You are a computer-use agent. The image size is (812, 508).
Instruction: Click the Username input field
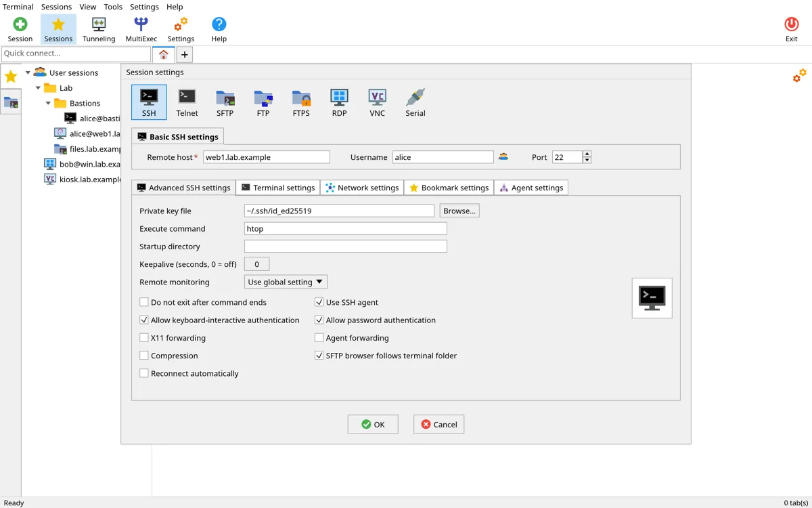[x=443, y=157]
